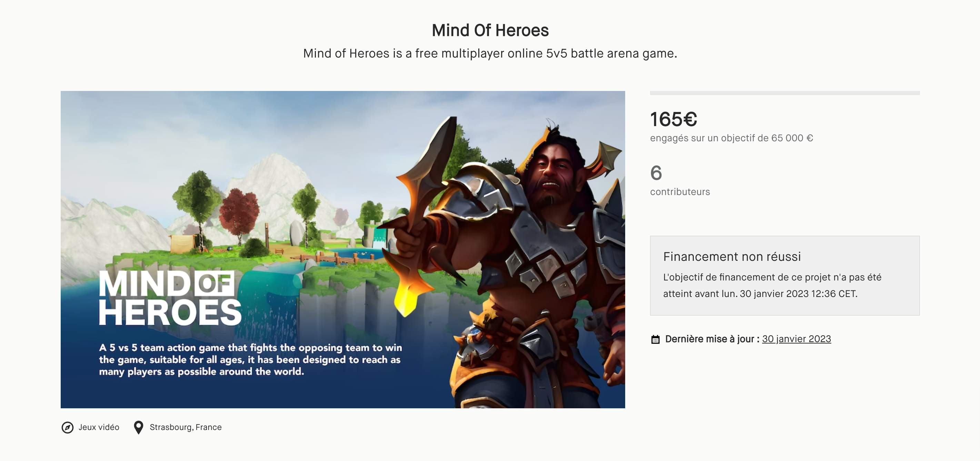Click the game description text inside the banner
980x461 pixels.
pyautogui.click(x=250, y=359)
